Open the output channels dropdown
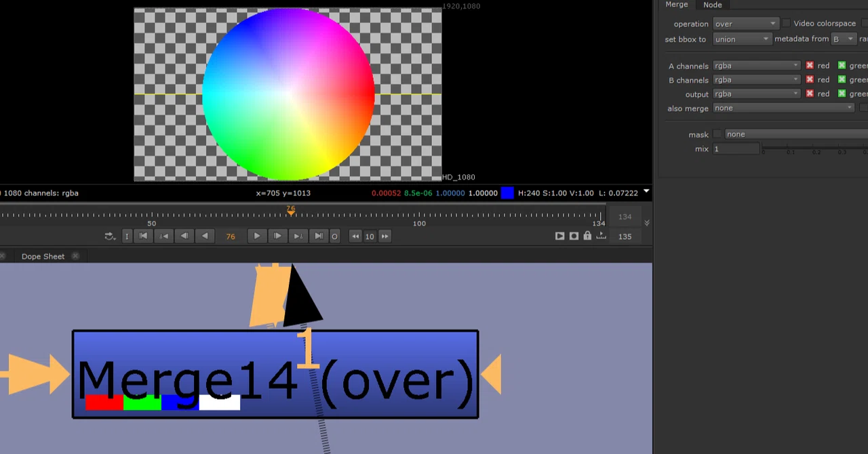This screenshot has height=454, width=868. tap(757, 94)
